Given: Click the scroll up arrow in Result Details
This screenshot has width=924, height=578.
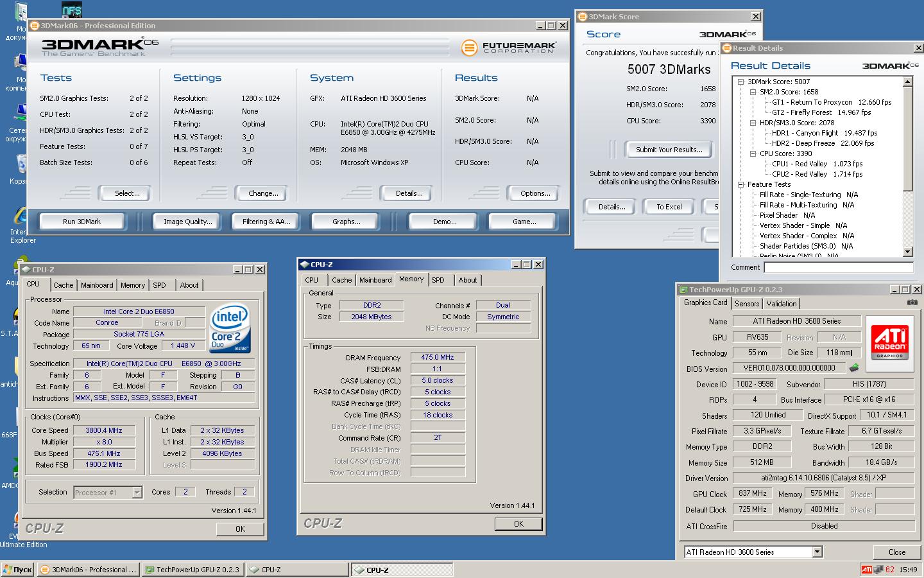Looking at the screenshot, I should 908,82.
